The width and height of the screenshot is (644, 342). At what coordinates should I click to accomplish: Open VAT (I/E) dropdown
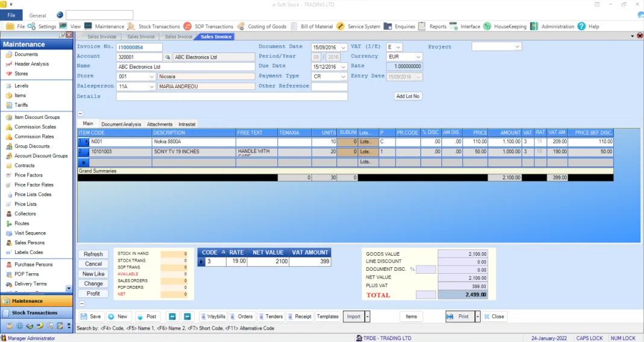398,47
